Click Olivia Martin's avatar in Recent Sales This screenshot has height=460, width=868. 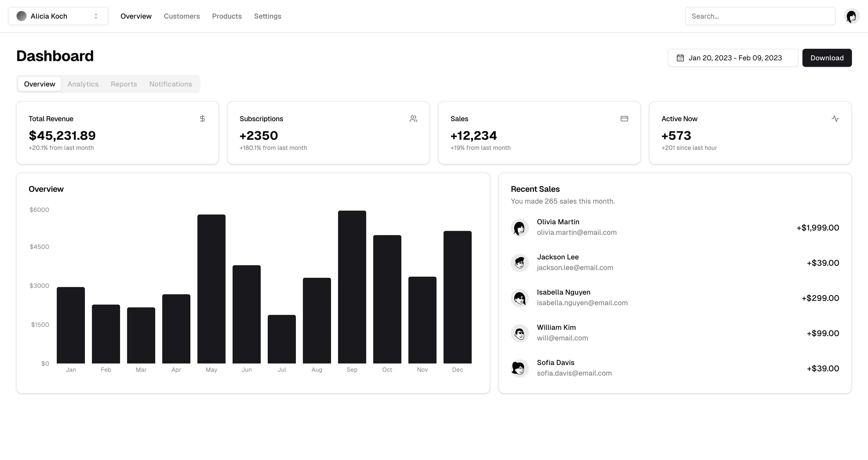point(520,228)
